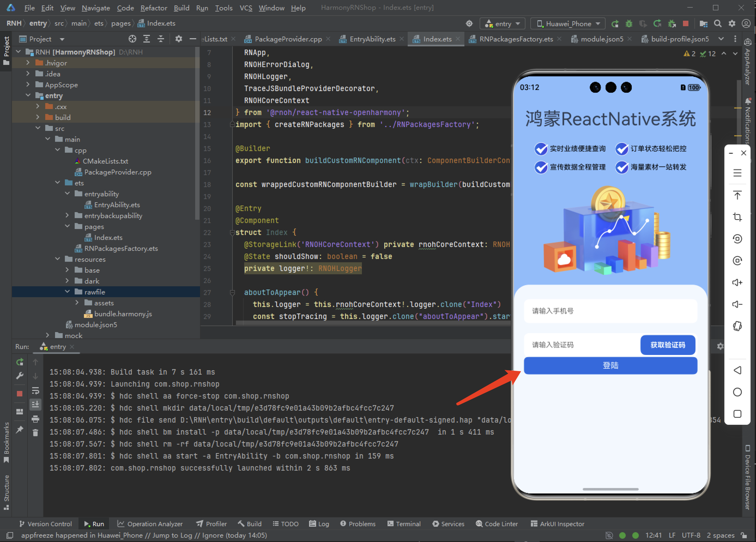This screenshot has width=756, height=542.
Task: Open the Refactor menu
Action: (x=153, y=8)
